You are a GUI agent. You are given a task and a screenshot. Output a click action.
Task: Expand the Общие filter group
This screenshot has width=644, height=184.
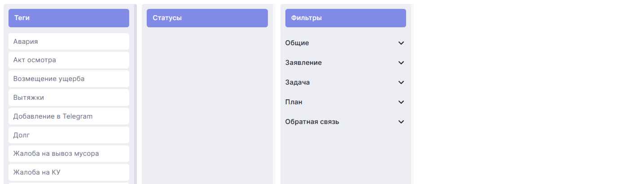tap(297, 43)
